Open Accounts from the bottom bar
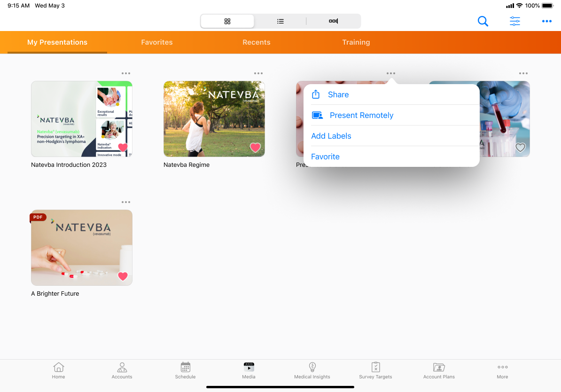Image resolution: width=561 pixels, height=392 pixels. point(122,370)
